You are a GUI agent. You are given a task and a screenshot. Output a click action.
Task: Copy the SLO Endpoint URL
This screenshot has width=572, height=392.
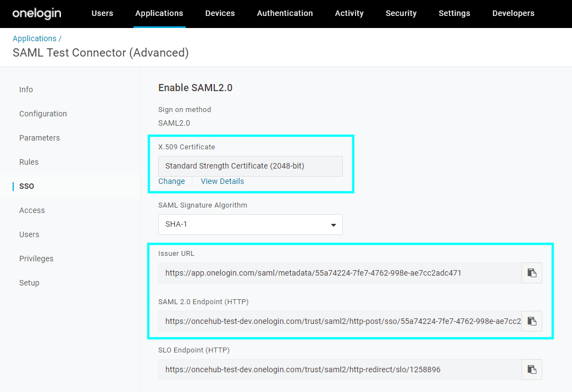click(x=531, y=369)
